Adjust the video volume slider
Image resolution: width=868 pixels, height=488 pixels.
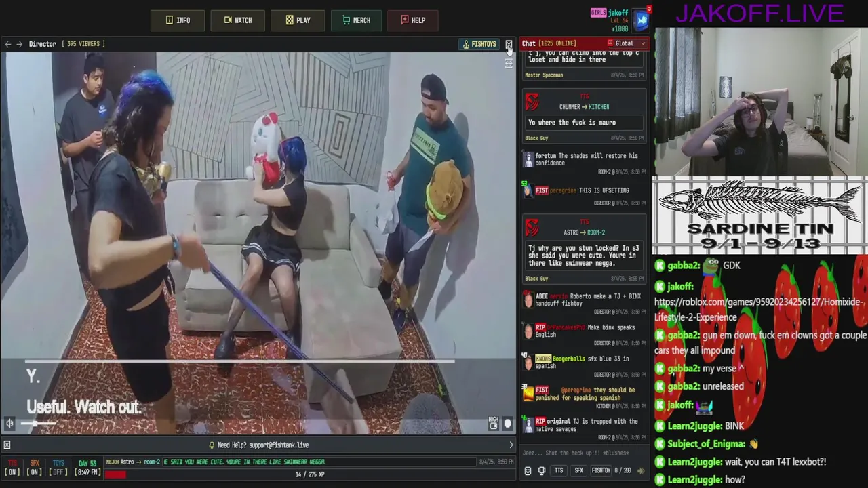(38, 424)
